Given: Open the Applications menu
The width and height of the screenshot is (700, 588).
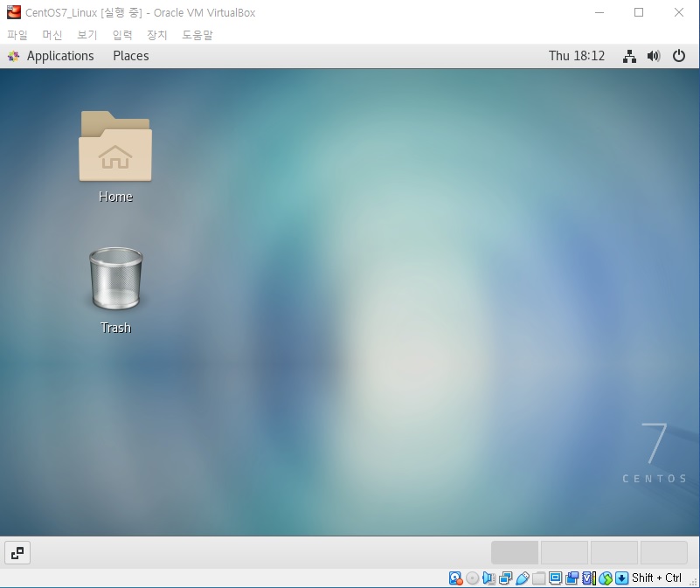Looking at the screenshot, I should (x=60, y=56).
